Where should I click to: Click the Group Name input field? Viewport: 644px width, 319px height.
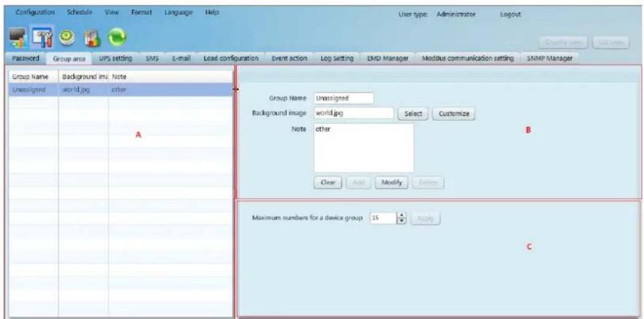[x=344, y=99]
